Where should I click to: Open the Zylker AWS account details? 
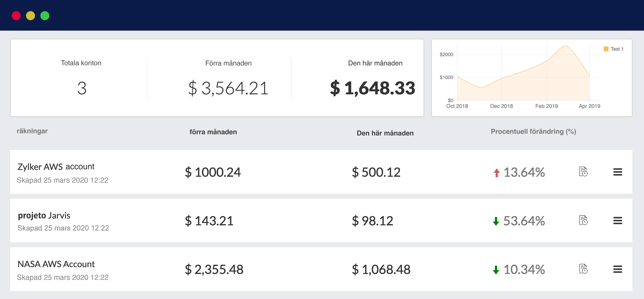click(56, 166)
